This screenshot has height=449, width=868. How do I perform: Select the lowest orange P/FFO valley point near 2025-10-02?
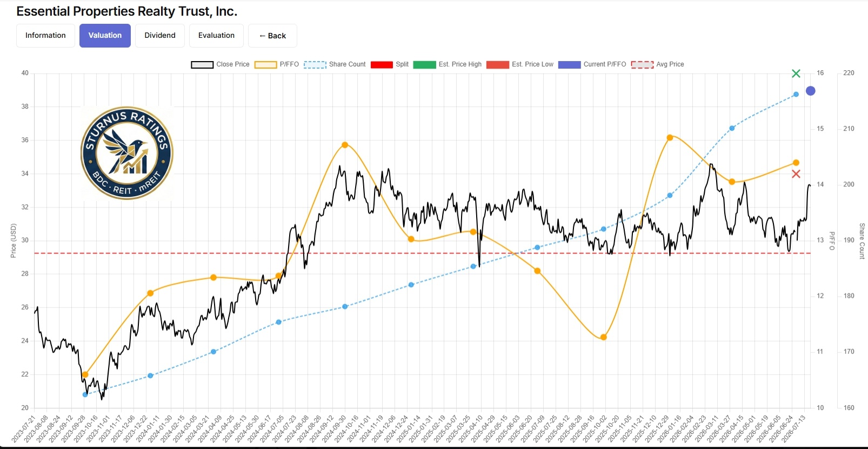(x=604, y=337)
